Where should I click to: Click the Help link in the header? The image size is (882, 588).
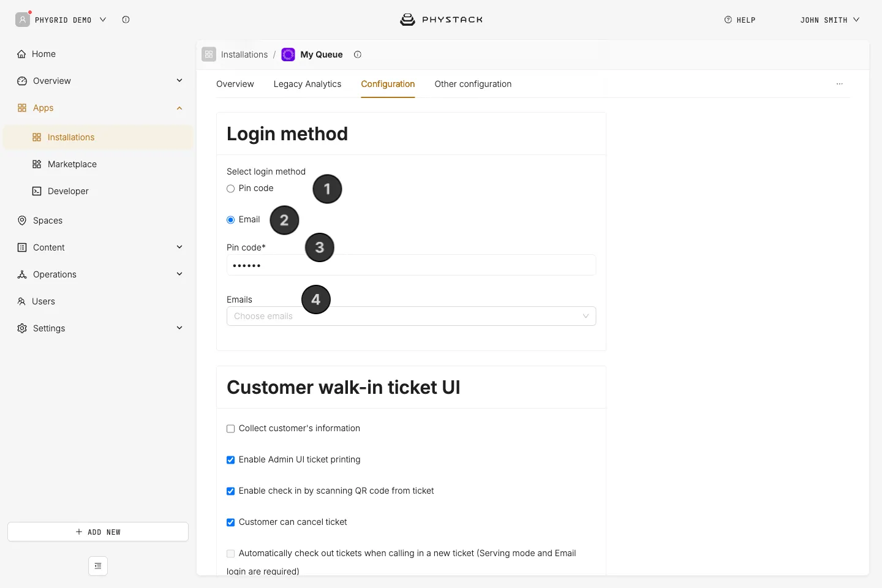click(x=740, y=20)
